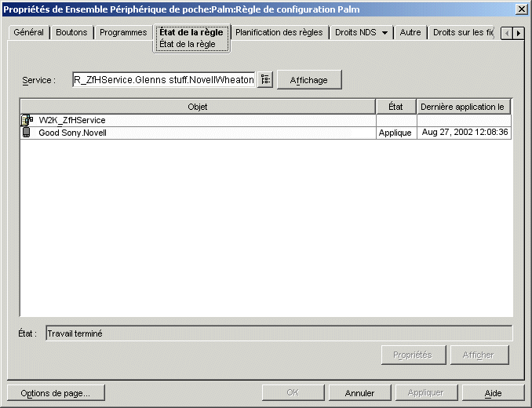The image size is (532, 408).
Task: Sort by the État column header
Action: coord(396,107)
